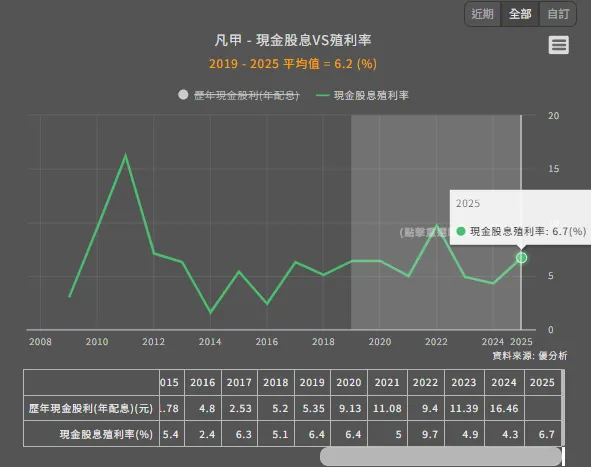The width and height of the screenshot is (591, 467).
Task: Click the 2019 - 2025 平均值 subtitle
Action: tap(293, 63)
